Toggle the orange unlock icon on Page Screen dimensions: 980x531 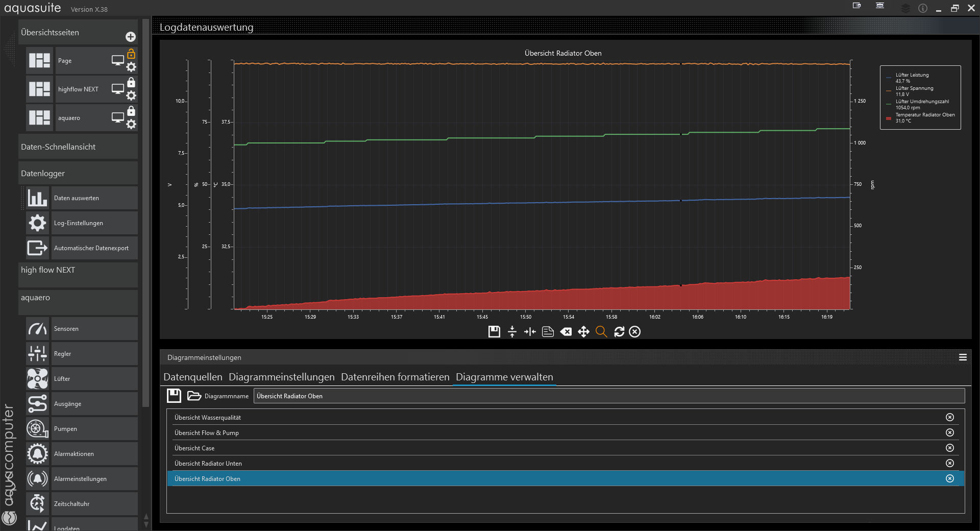(x=131, y=54)
